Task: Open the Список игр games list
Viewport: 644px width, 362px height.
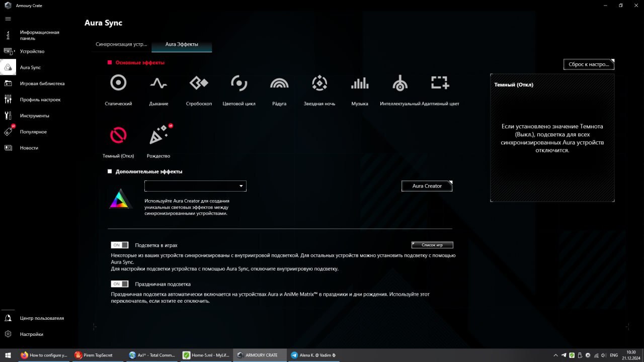Action: [x=432, y=245]
